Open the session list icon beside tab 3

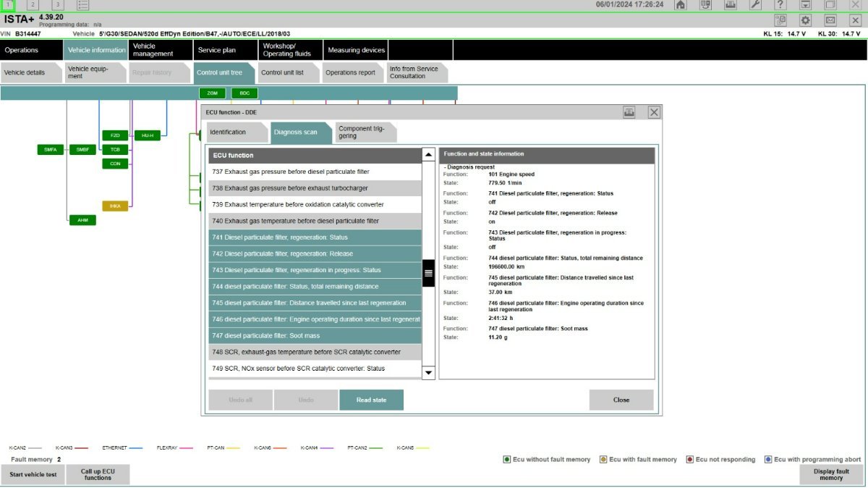[82, 5]
